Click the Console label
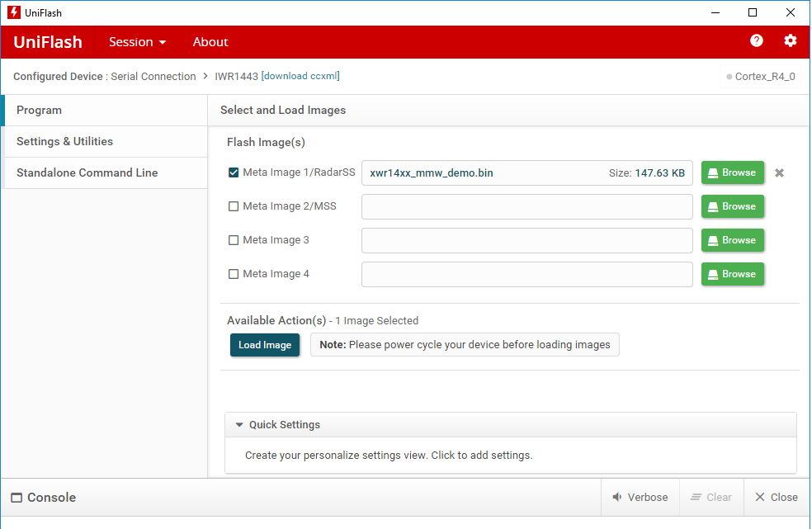812x529 pixels. pos(51,498)
